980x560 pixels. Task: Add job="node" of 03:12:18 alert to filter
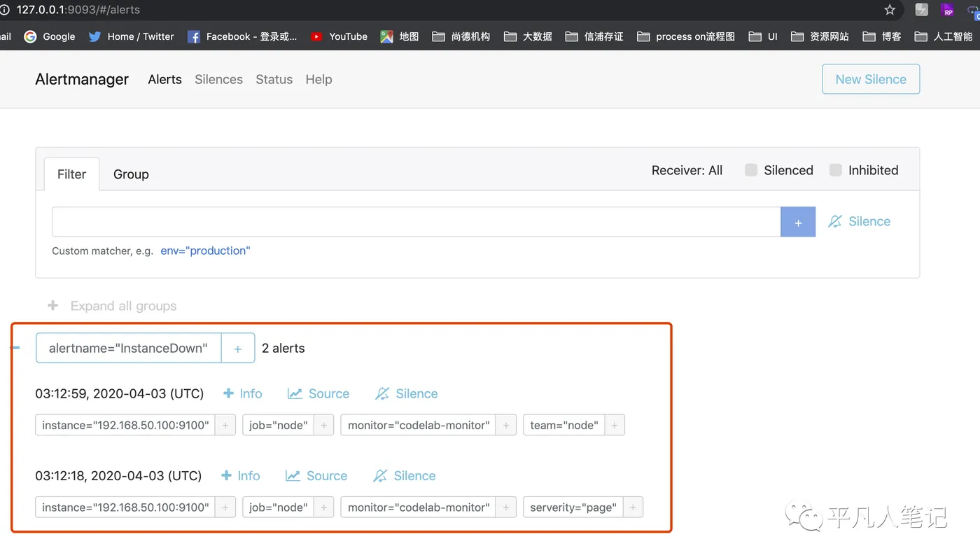coord(323,507)
